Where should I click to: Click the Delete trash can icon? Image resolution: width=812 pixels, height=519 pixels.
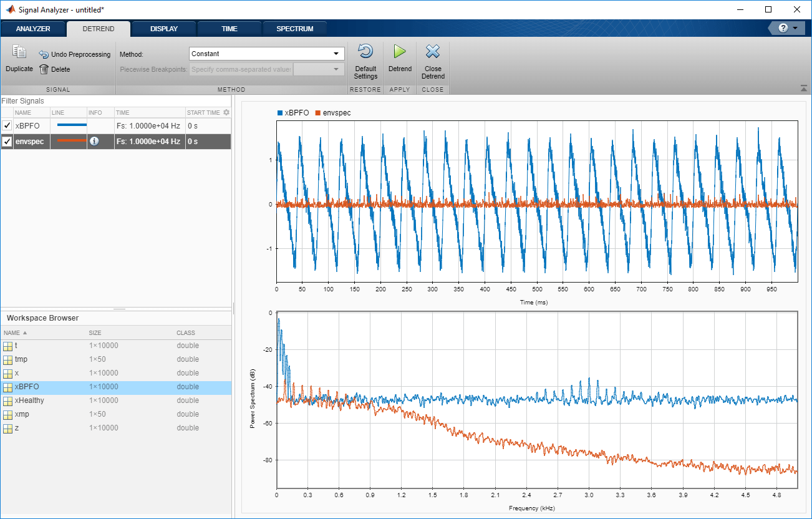44,69
